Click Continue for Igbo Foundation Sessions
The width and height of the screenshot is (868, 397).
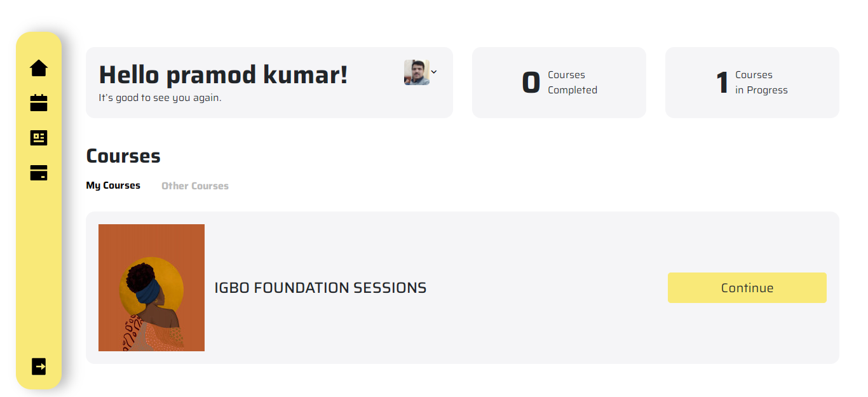pos(747,288)
